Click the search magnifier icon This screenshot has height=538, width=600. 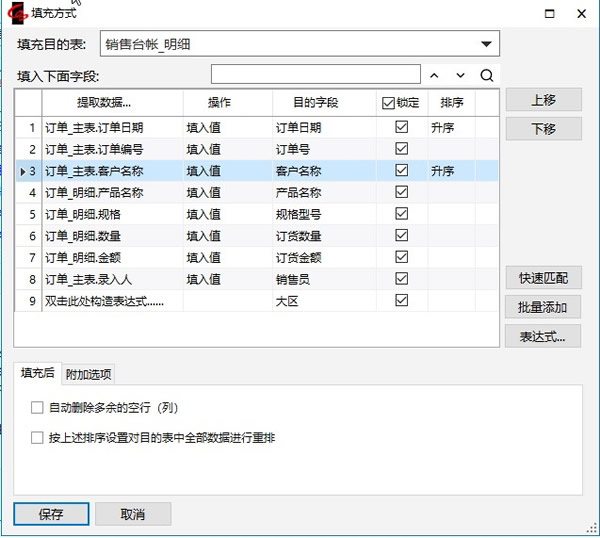point(487,75)
